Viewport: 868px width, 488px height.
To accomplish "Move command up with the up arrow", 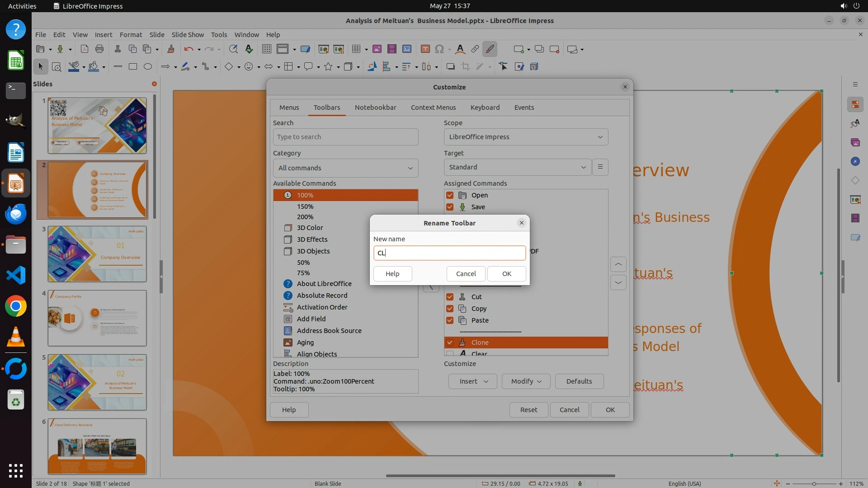I will click(618, 264).
